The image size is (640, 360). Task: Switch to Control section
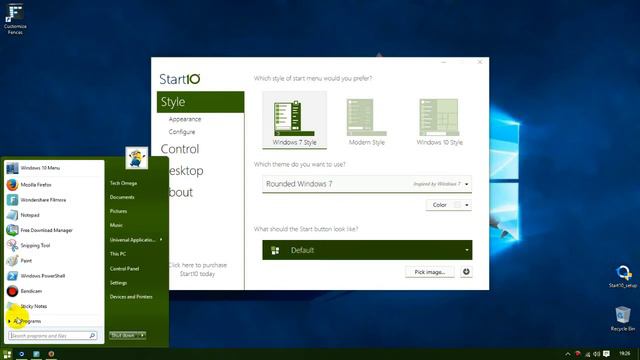point(180,149)
